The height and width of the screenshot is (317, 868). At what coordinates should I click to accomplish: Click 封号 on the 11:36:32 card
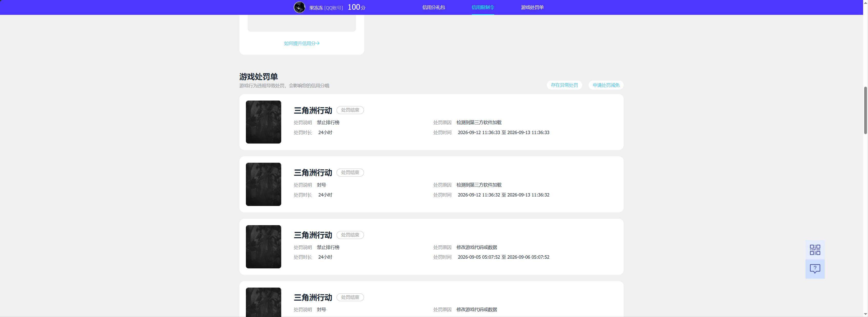coord(321,185)
